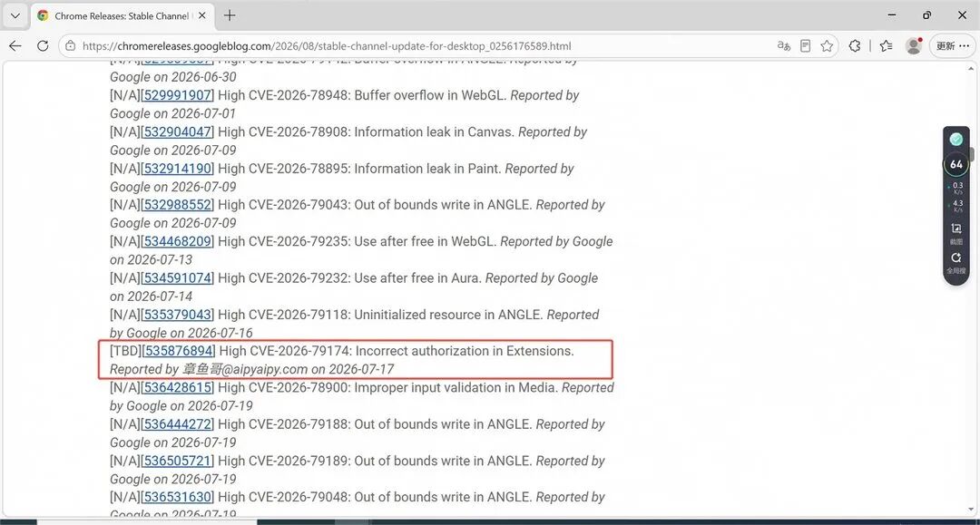
Task: Click text 'CVE-2026-79189: Out of bounds write'
Action: (359, 461)
